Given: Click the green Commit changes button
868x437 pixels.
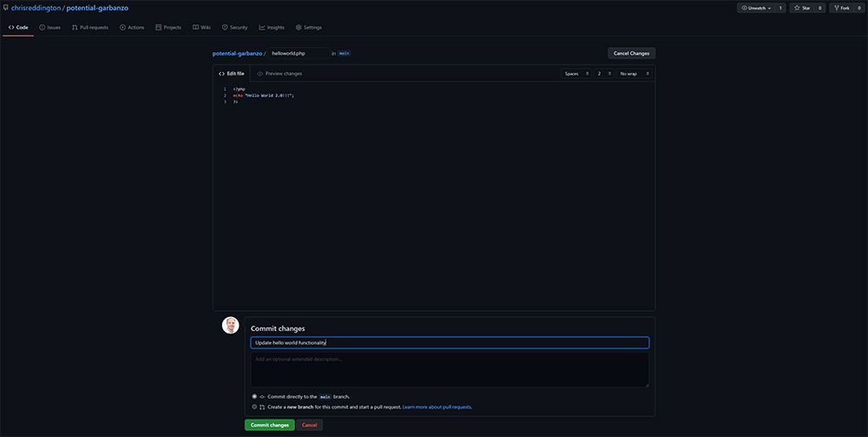Looking at the screenshot, I should tap(270, 425).
